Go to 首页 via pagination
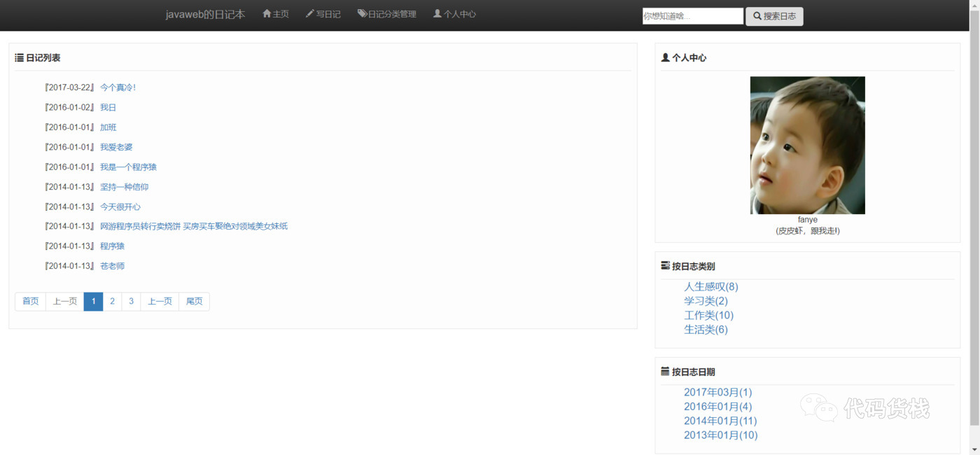The width and height of the screenshot is (980, 455). tap(29, 301)
